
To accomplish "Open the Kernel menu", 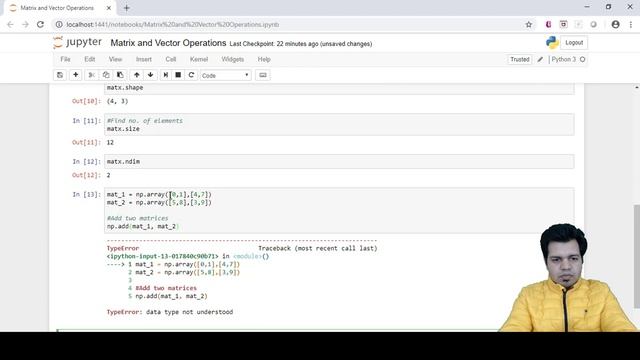I will (x=199, y=60).
